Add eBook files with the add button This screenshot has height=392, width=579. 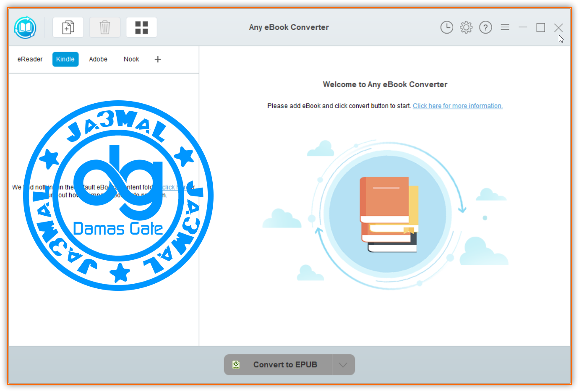68,27
